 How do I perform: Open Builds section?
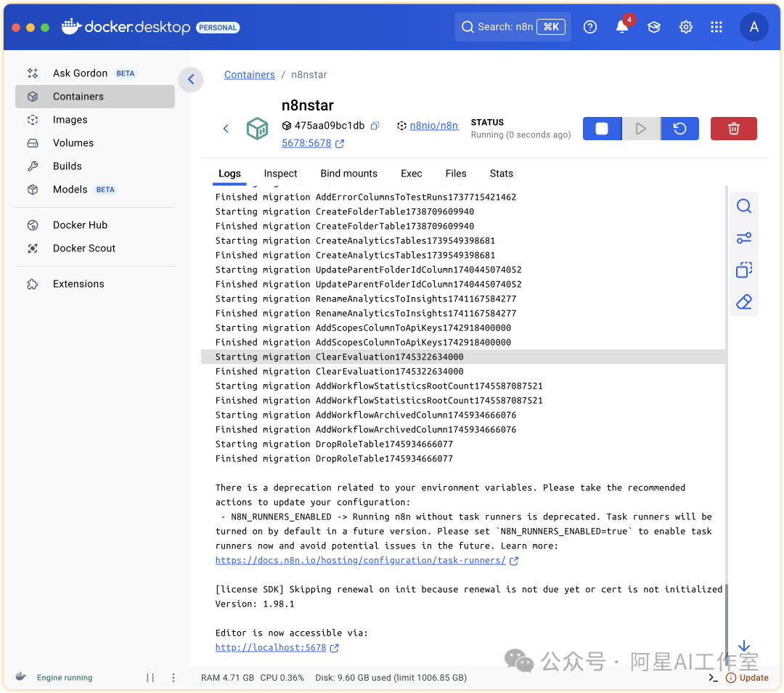tap(95, 166)
